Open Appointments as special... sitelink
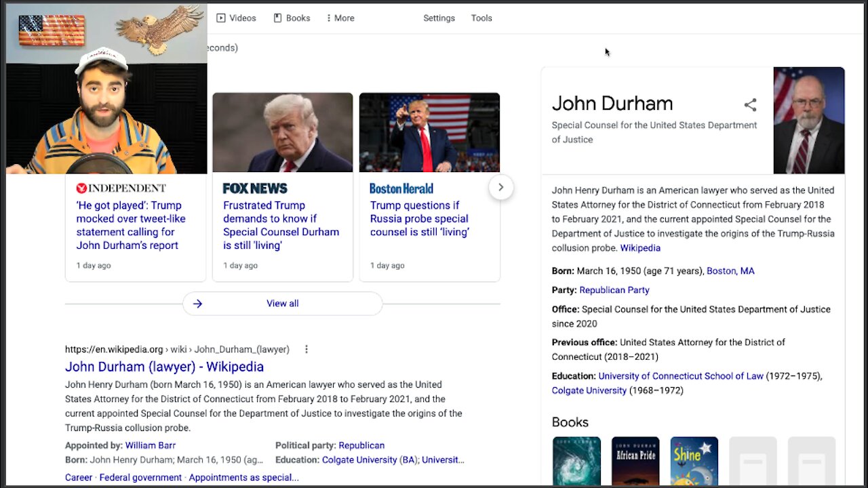The image size is (868, 488). pos(243,478)
